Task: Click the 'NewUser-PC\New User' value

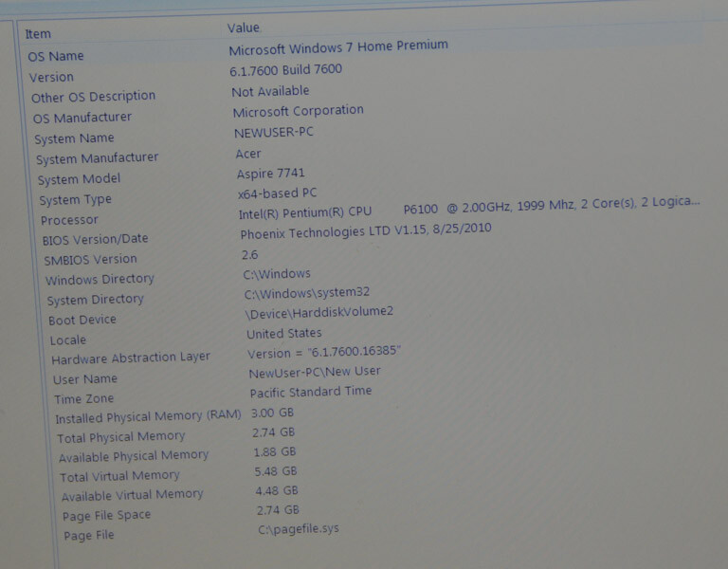Action: pyautogui.click(x=315, y=372)
